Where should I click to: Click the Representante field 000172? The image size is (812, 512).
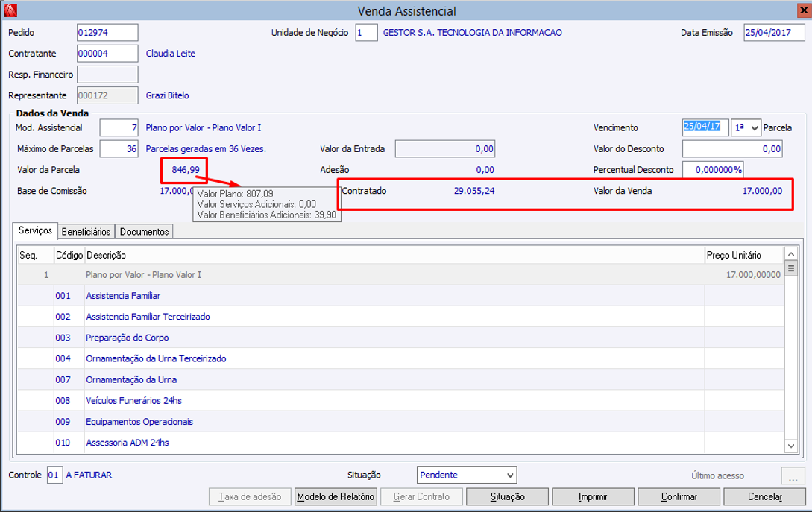[107, 95]
